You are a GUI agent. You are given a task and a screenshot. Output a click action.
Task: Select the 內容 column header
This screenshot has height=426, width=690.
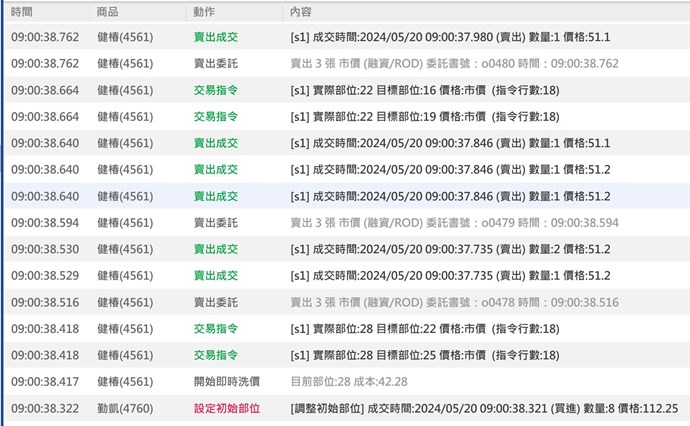click(301, 12)
